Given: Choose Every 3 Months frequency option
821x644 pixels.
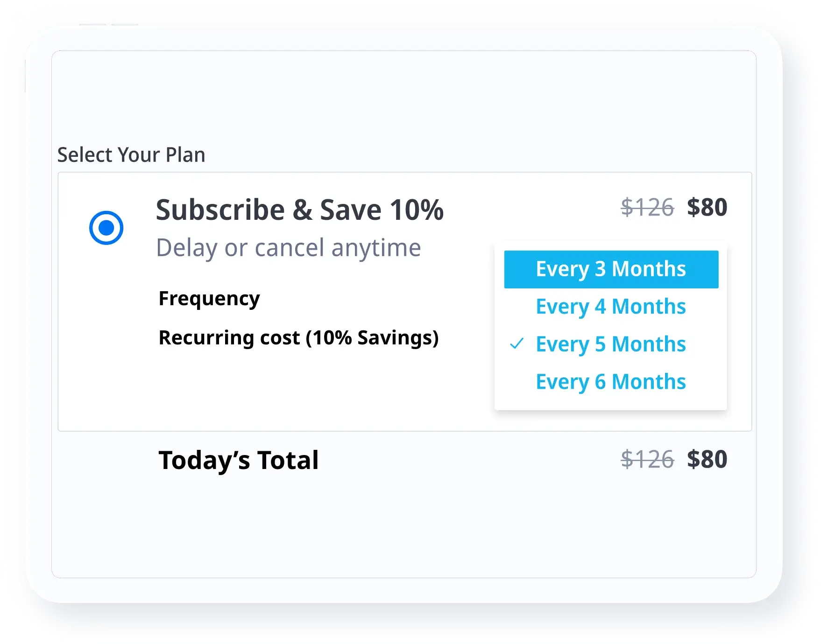Looking at the screenshot, I should (611, 269).
